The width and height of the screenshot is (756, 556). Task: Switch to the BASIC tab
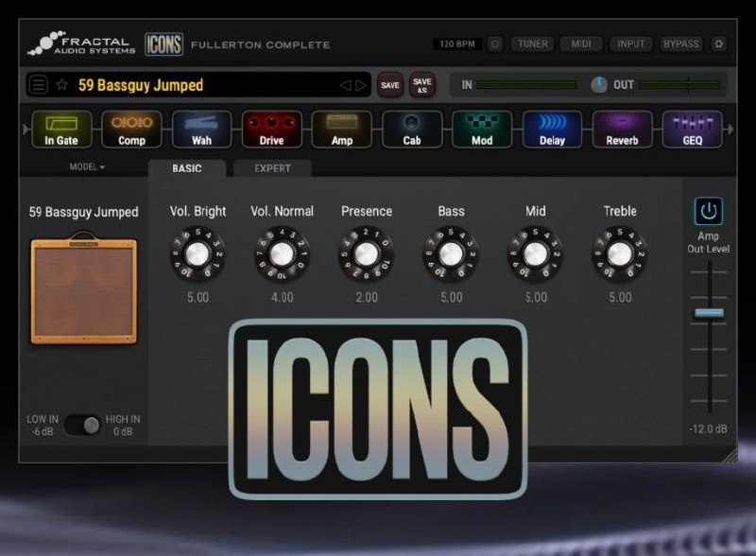coord(187,168)
